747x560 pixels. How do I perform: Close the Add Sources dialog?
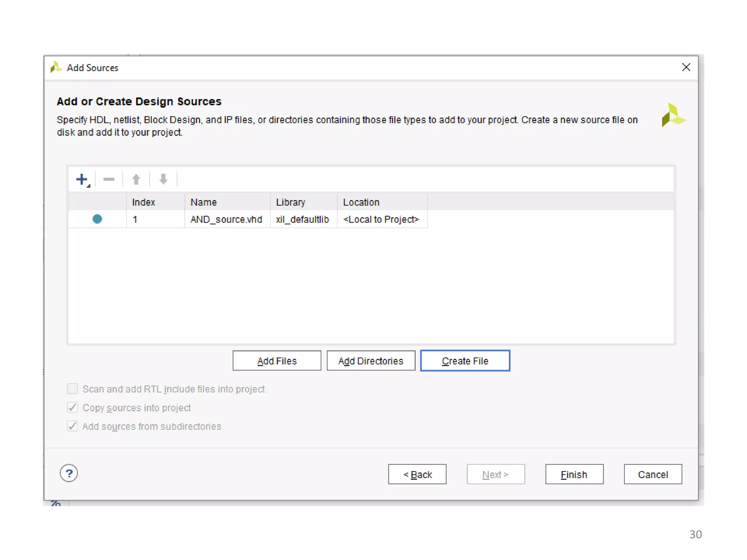[x=686, y=67]
